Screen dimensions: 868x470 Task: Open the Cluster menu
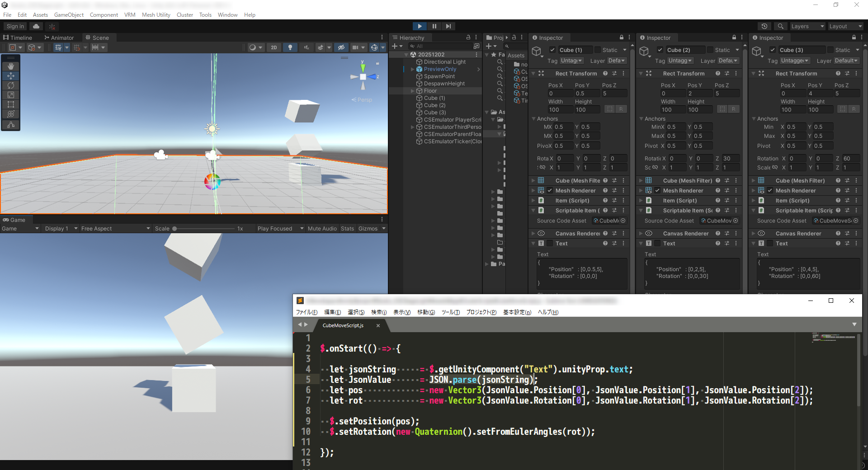click(185, 15)
